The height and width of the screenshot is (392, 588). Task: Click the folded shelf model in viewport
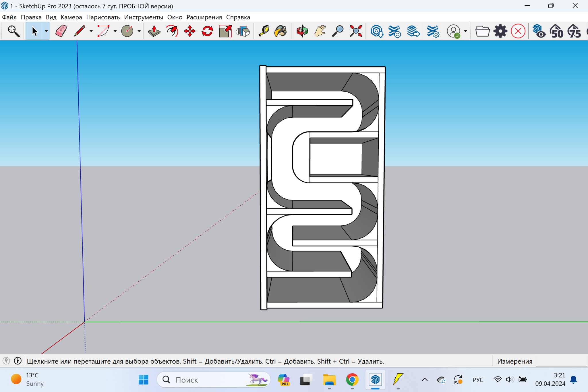[322, 187]
